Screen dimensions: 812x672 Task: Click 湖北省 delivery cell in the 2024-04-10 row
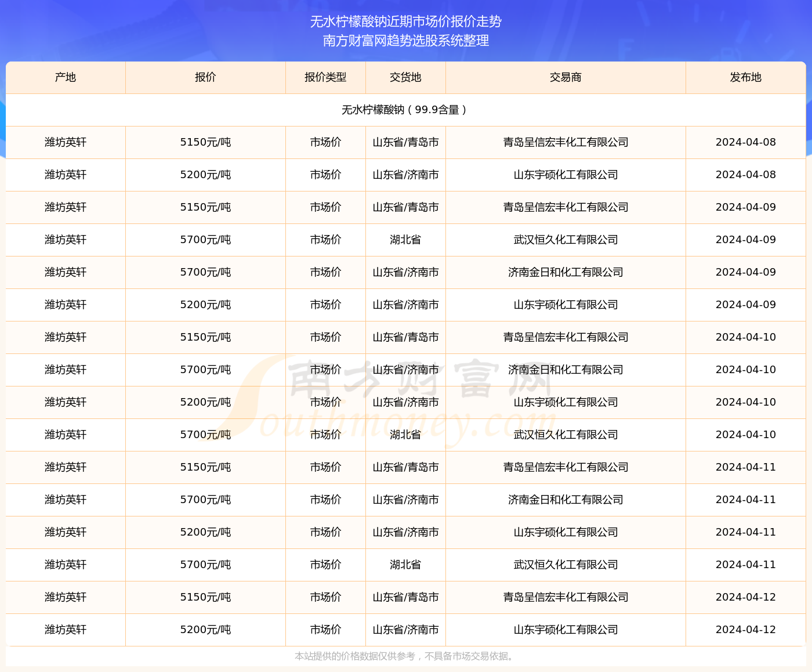(405, 435)
